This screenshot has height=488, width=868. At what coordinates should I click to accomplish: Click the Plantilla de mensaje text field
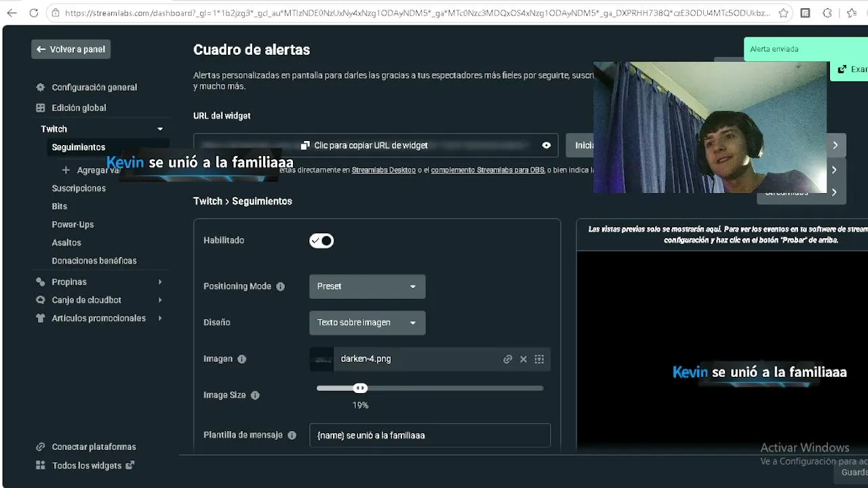[x=430, y=435]
